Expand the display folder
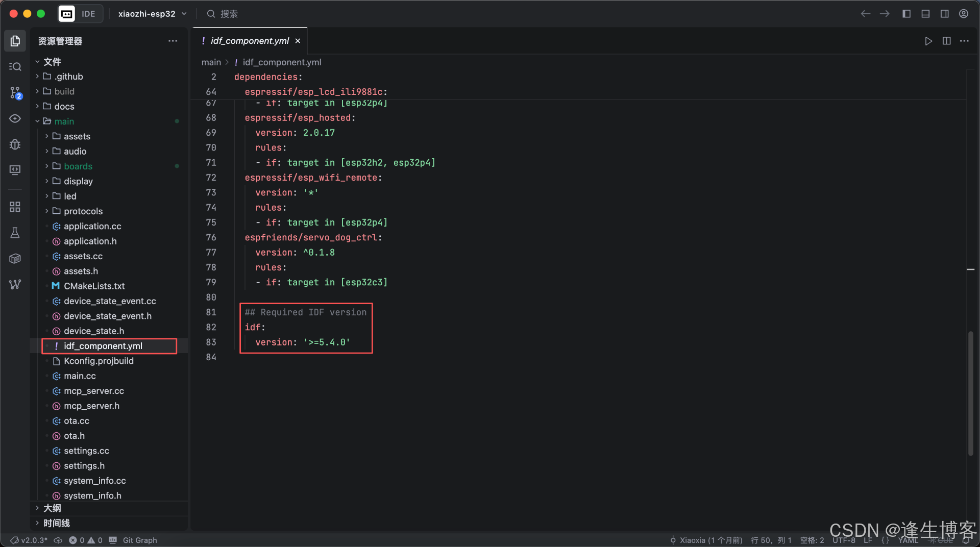980x547 pixels. click(78, 181)
